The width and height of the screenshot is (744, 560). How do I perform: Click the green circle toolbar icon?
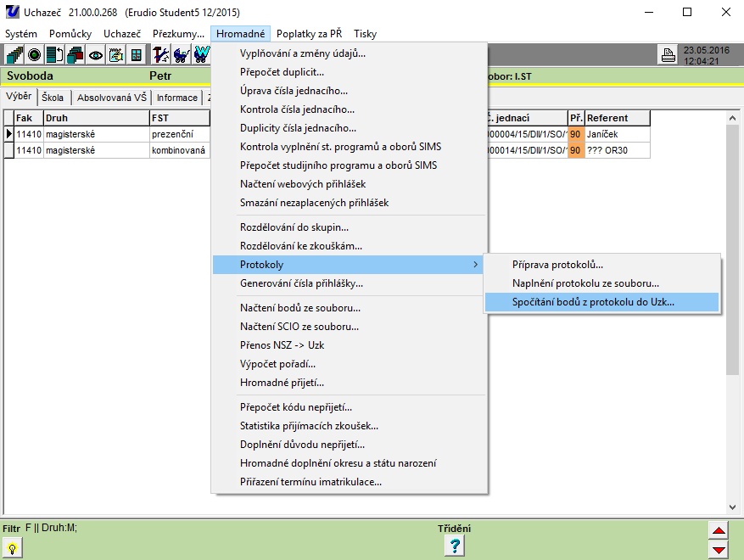point(35,55)
